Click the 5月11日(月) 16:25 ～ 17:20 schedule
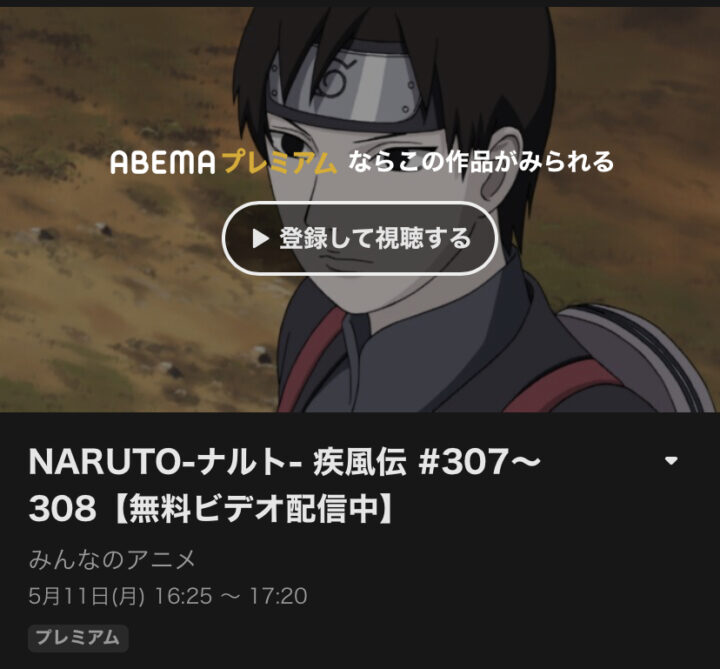Viewport: 720px width, 669px height. [168, 596]
